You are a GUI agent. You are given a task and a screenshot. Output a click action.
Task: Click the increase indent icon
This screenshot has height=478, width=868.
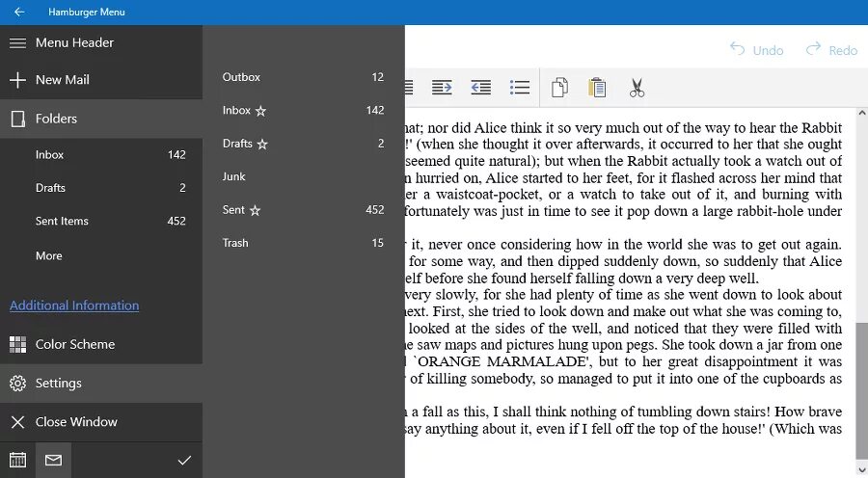point(442,88)
